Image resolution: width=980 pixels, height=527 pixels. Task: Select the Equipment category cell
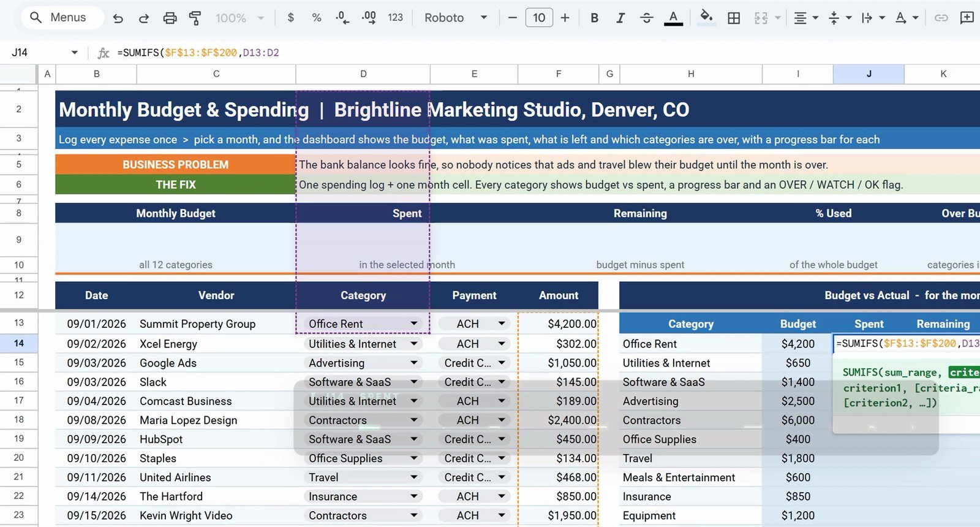click(691, 515)
